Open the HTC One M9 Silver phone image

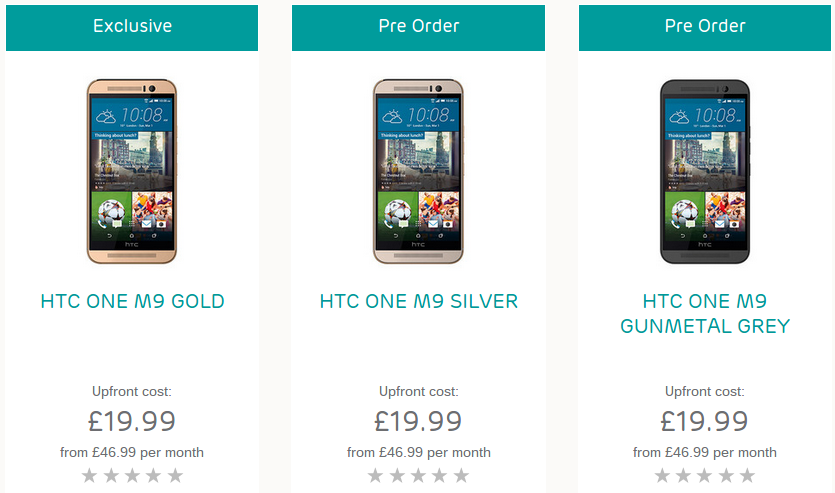click(418, 171)
